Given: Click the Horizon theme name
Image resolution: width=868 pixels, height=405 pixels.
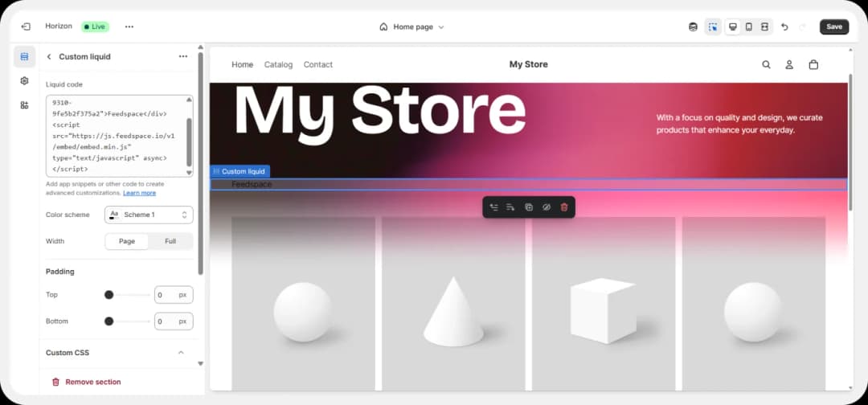Looking at the screenshot, I should click(x=59, y=27).
